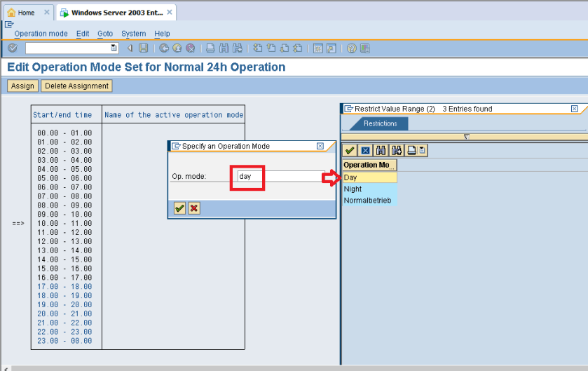
Task: Click the Find Next icon in the main toolbar
Action: click(238, 48)
